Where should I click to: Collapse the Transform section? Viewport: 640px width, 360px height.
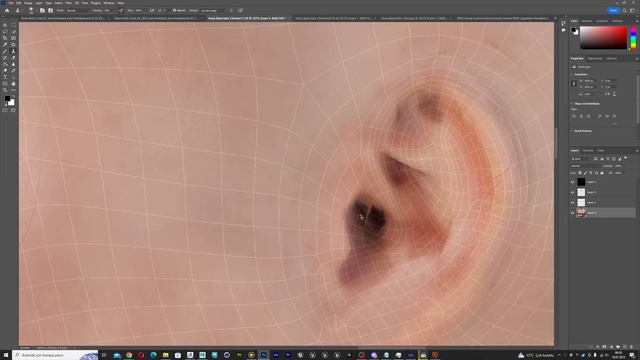(x=572, y=75)
